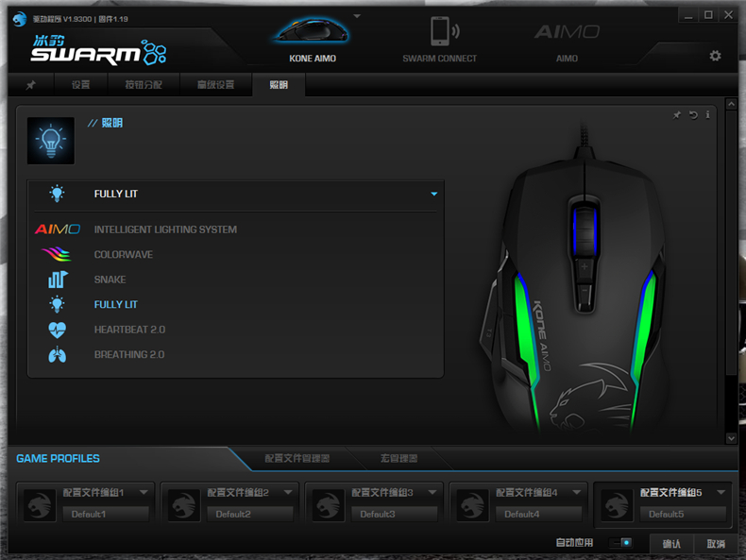Click the Breathing 2.0 lungs icon
The width and height of the screenshot is (746, 560).
point(57,354)
